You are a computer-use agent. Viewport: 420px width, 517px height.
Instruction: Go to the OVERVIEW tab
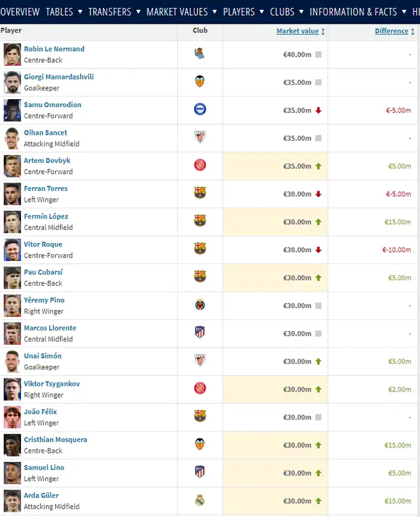coord(20,12)
